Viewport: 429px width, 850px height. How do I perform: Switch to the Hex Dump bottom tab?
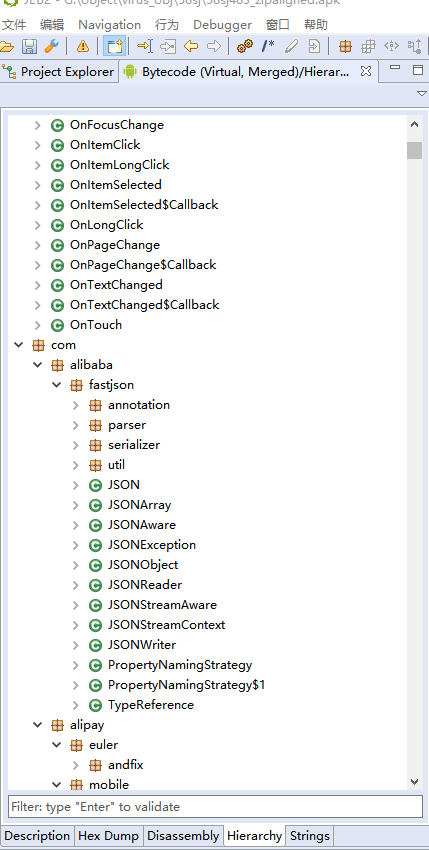108,835
